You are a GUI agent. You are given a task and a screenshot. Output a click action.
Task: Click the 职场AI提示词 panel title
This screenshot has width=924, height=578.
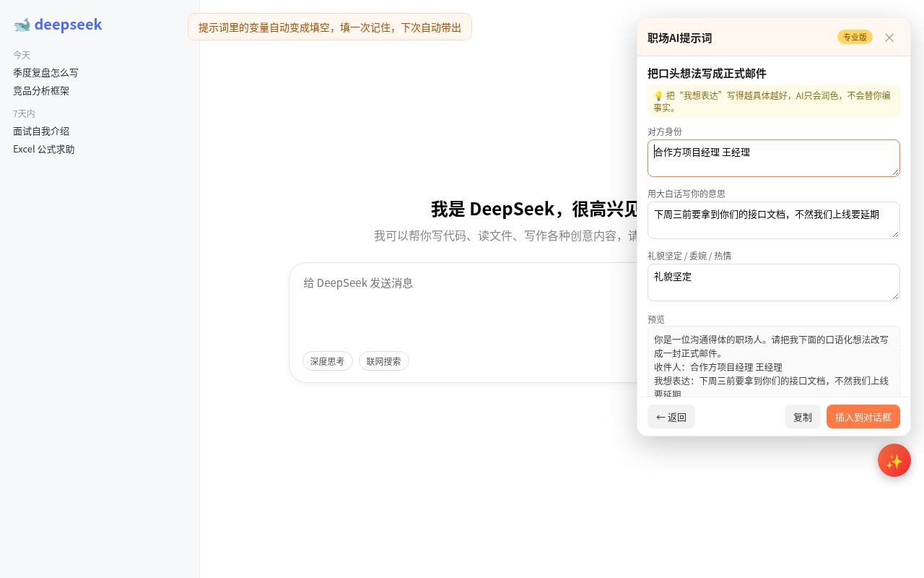679,38
